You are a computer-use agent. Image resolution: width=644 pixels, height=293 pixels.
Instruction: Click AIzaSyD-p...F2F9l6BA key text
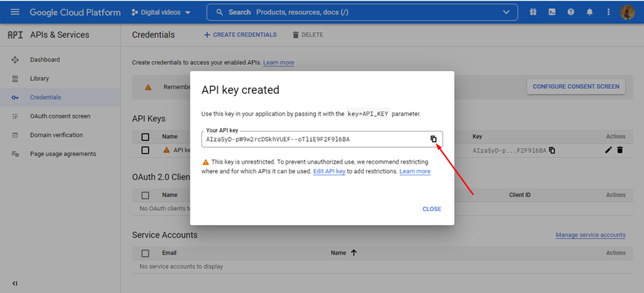(509, 151)
